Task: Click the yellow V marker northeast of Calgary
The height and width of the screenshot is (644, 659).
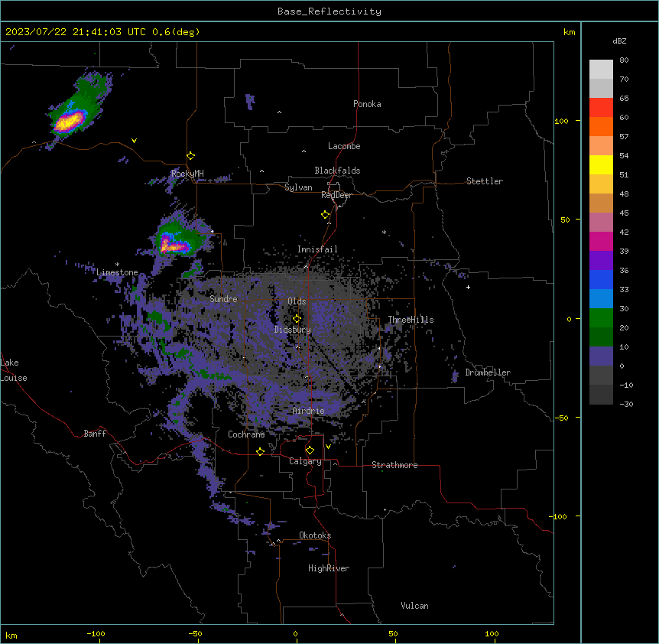Action: pos(328,447)
